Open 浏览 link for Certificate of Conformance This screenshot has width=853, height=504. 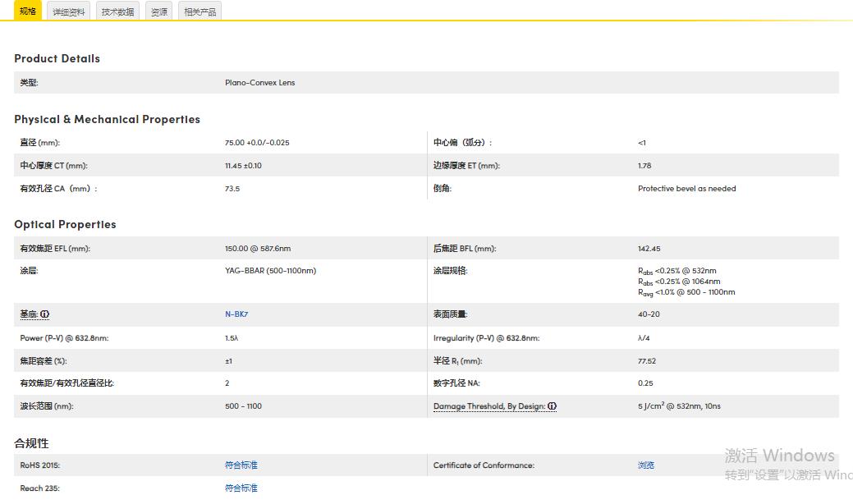[646, 465]
